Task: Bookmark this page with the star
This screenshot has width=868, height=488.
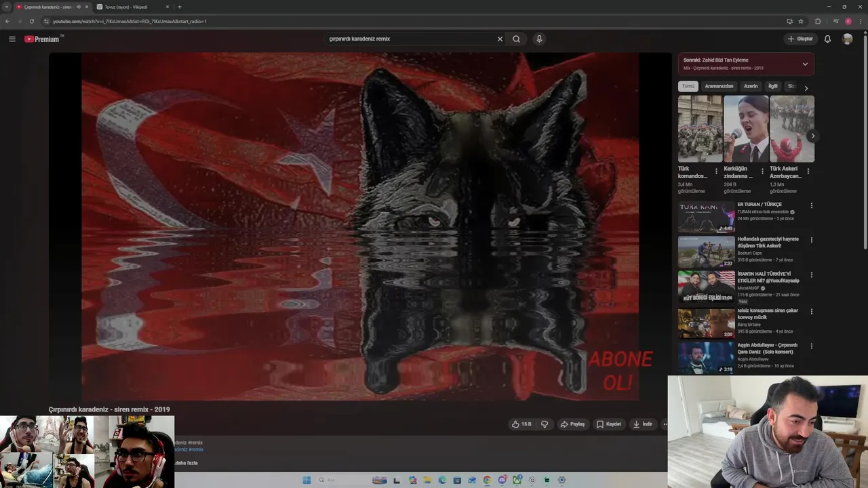Action: pyautogui.click(x=801, y=21)
